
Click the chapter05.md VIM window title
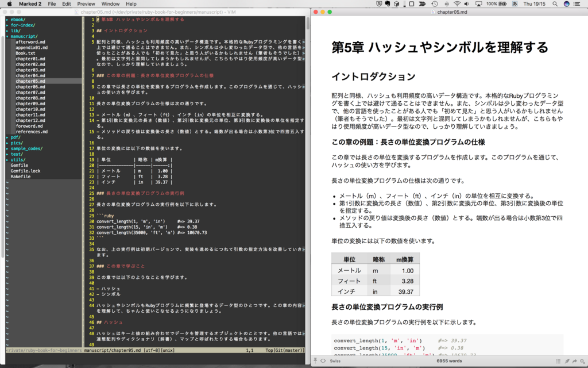point(158,12)
